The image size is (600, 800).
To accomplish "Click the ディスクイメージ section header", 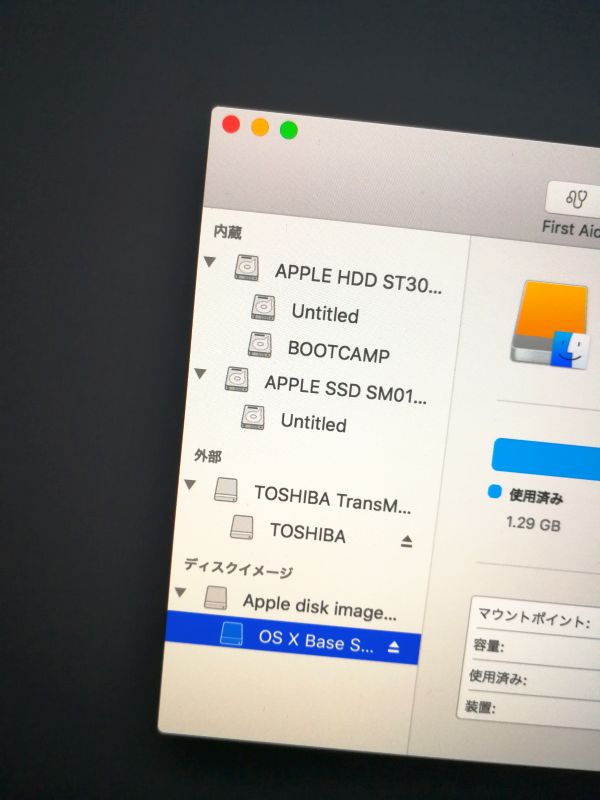I will pyautogui.click(x=238, y=567).
